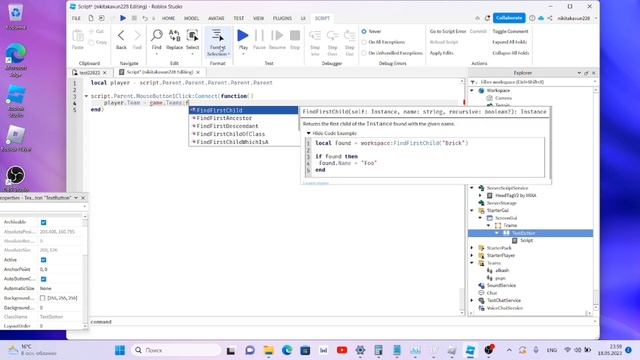Screen dimensions: 640x360
Task: Open the Find tool in the ribbon
Action: [156, 40]
